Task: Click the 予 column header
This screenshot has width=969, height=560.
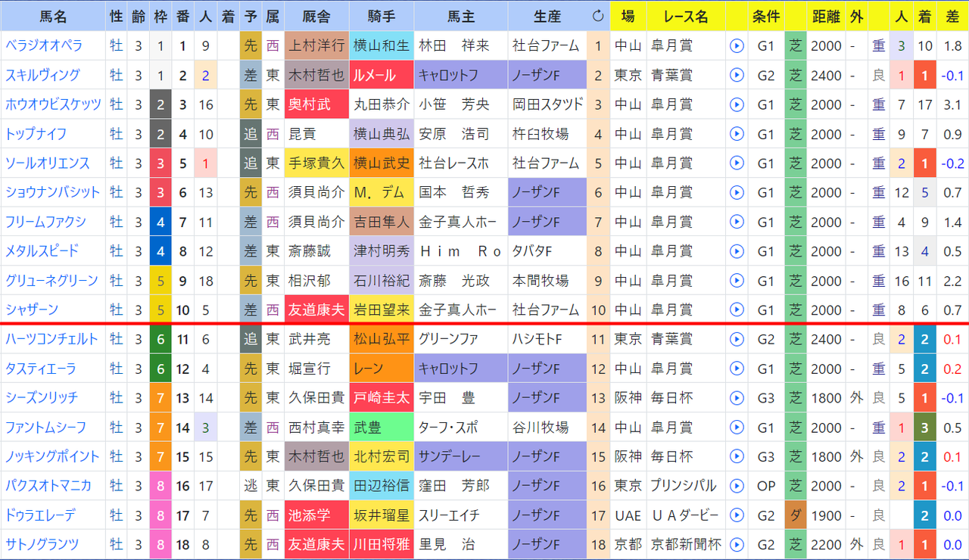Action: point(251,16)
